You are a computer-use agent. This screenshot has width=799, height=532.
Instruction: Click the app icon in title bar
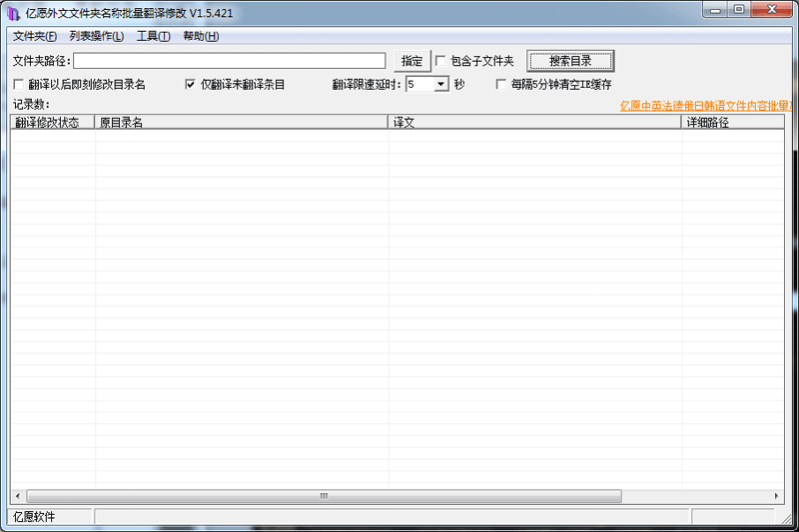[11, 11]
